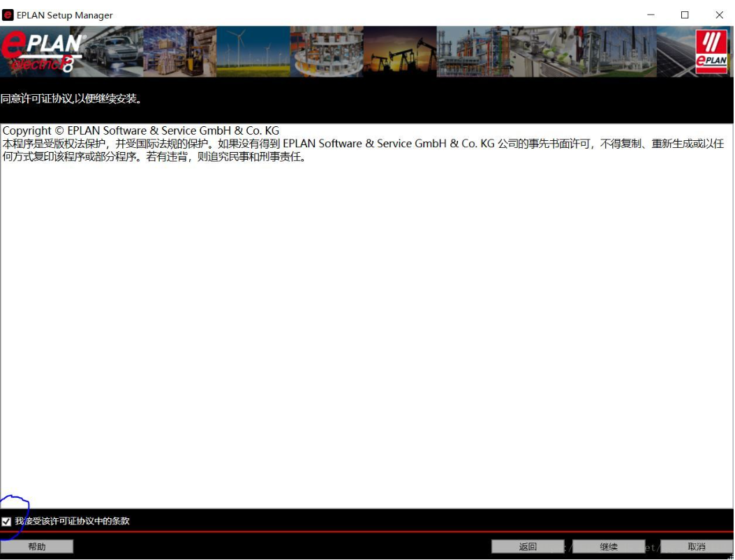
Task: Maximize the EPLAN Setup Manager window
Action: (685, 15)
